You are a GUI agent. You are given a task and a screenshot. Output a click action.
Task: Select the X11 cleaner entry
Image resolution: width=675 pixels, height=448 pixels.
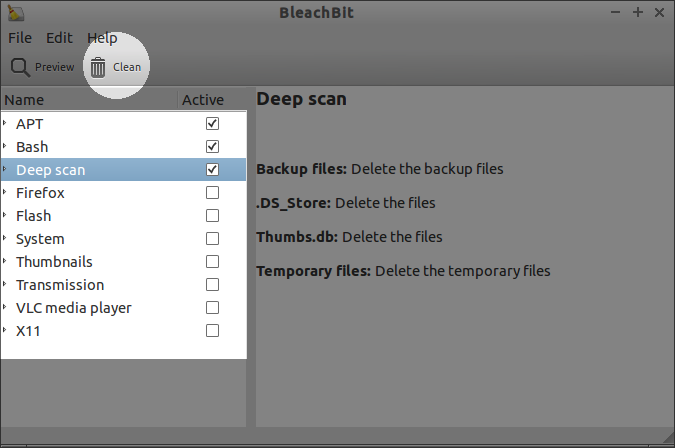tap(29, 331)
